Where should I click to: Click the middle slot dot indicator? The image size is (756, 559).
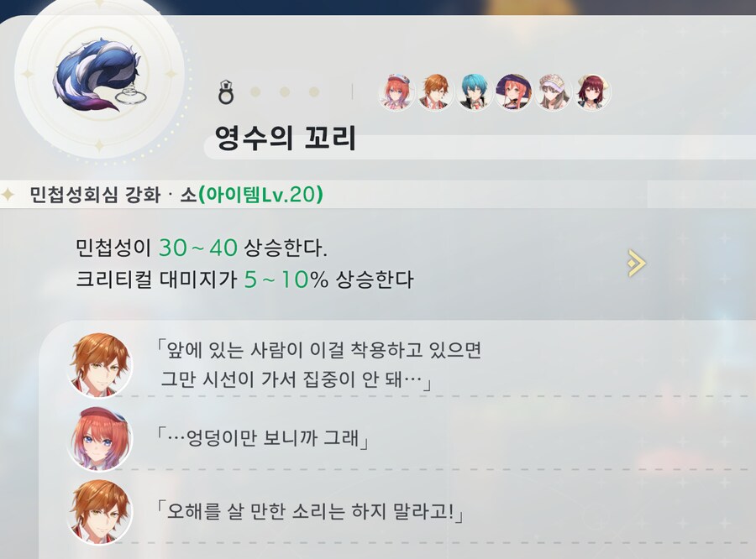pyautogui.click(x=285, y=91)
